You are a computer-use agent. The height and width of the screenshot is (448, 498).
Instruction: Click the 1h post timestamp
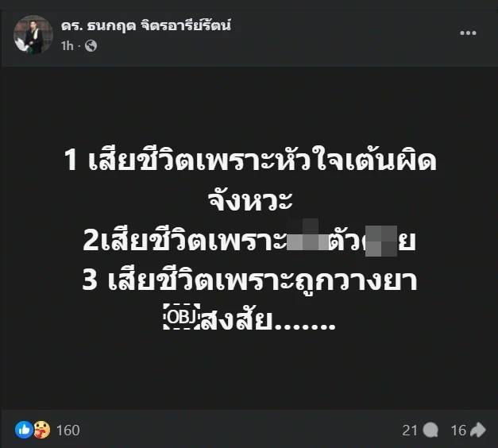[x=68, y=46]
